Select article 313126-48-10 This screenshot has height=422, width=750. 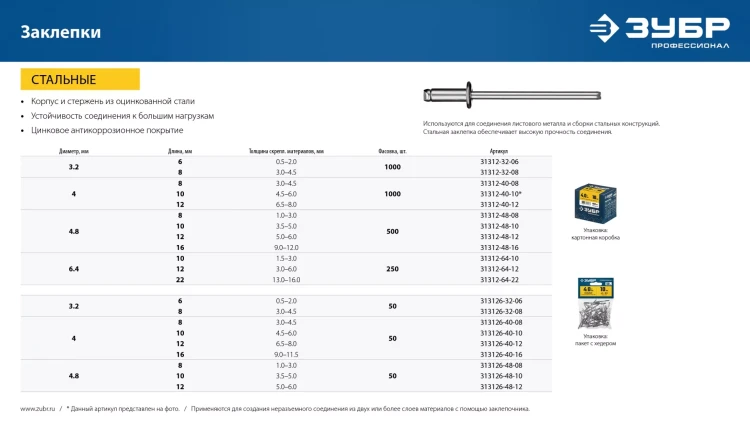[x=501, y=376]
